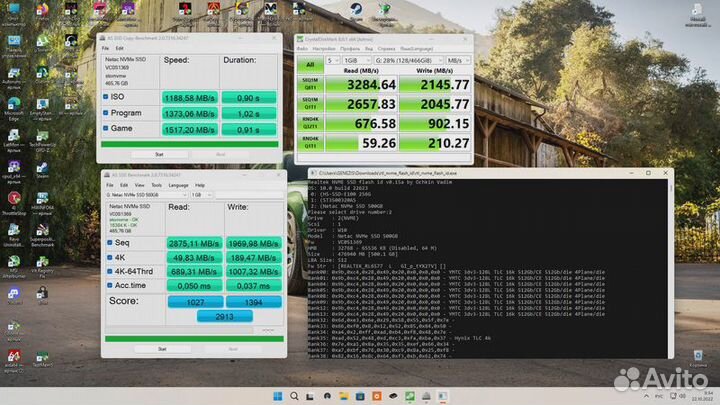This screenshot has height=405, width=720.
Task: Run the SEQ1M Q1T1 test button
Action: [x=310, y=103]
